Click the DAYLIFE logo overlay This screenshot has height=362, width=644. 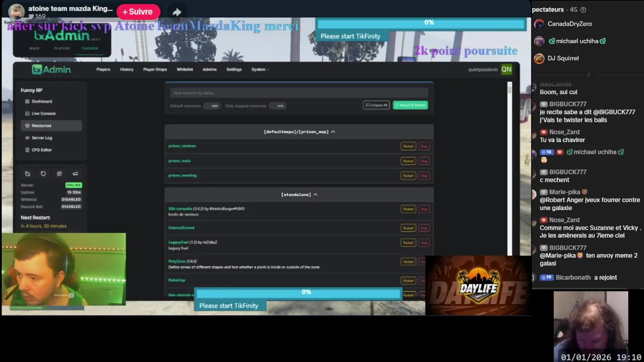point(478,286)
